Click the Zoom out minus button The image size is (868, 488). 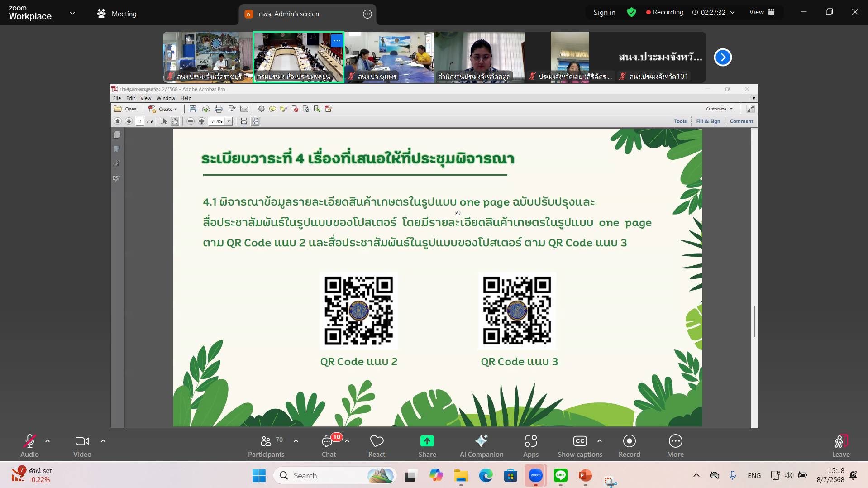(191, 121)
